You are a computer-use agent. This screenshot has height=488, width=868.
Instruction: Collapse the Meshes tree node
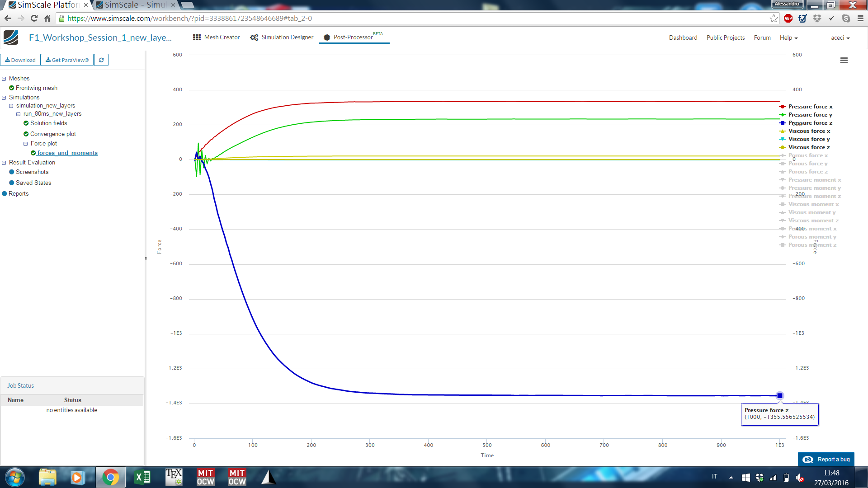click(4, 79)
